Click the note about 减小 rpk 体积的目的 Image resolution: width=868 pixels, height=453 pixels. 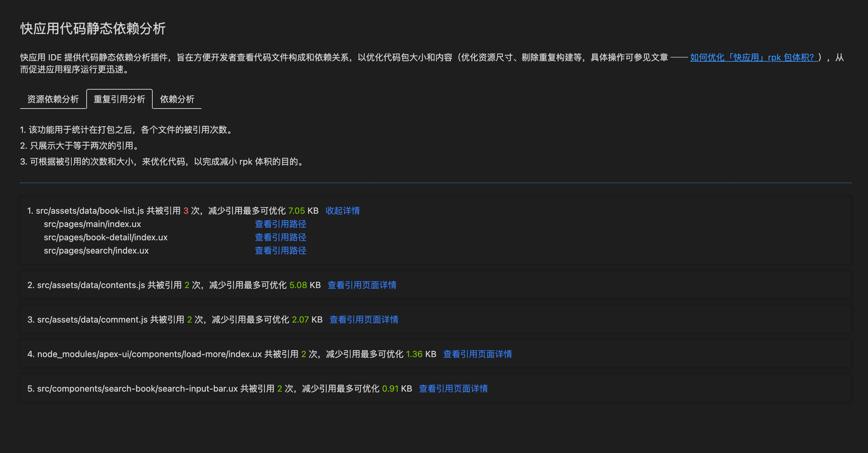click(x=163, y=162)
